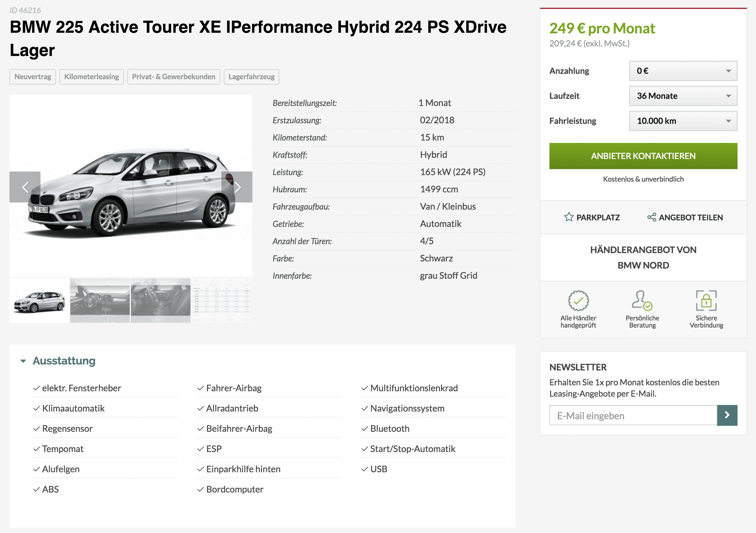Click the Alle Händler handgeprüft badge icon
This screenshot has width=756, height=533.
tap(578, 300)
